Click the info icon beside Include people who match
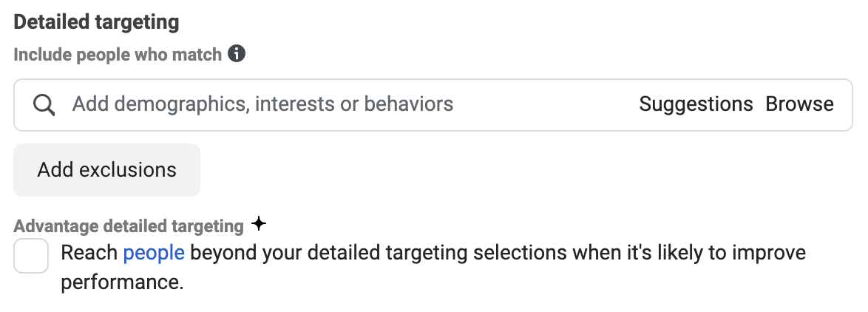Screen dimensions: 868x312 [x=237, y=54]
